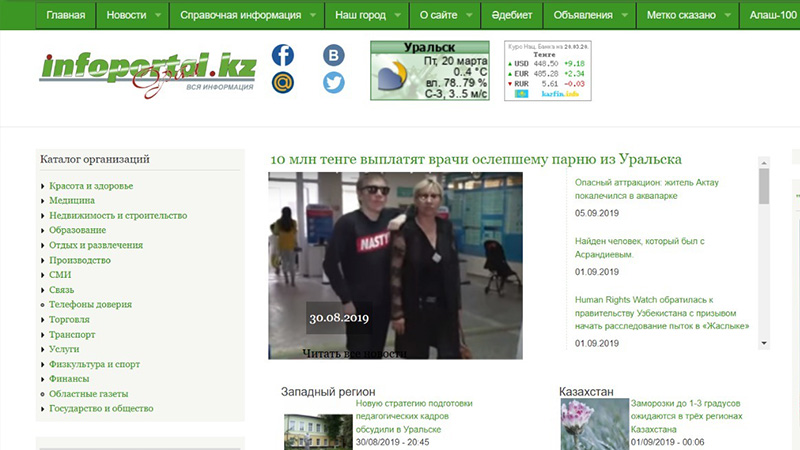Viewport: 800px width, 450px height.
Task: Expand the Новости menu dropdown arrow
Action: 158,15
